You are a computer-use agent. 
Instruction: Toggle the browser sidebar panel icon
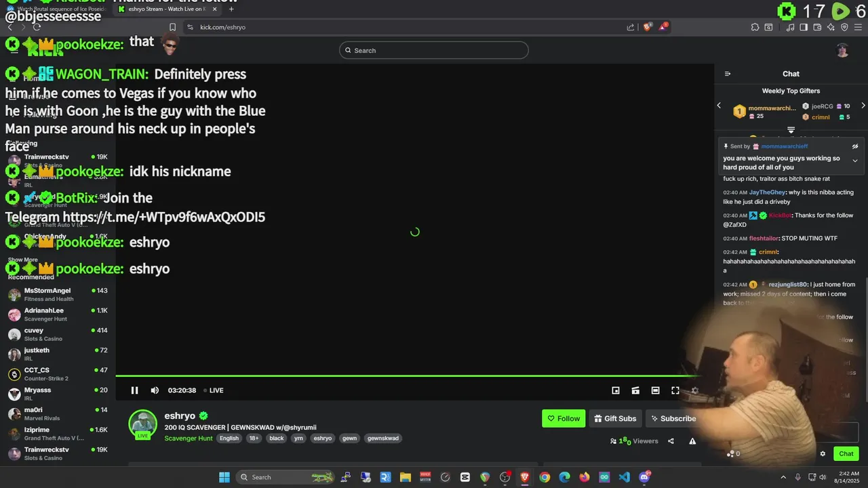[x=804, y=27]
